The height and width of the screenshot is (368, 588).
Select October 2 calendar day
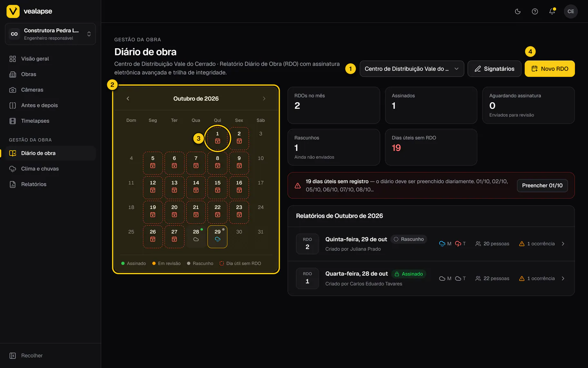(x=239, y=138)
